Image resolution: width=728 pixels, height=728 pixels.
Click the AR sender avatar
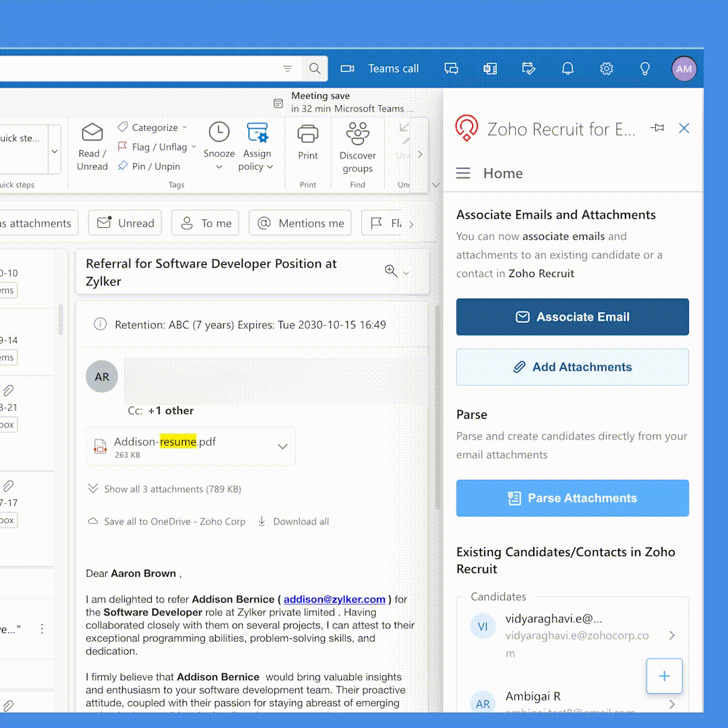(102, 377)
